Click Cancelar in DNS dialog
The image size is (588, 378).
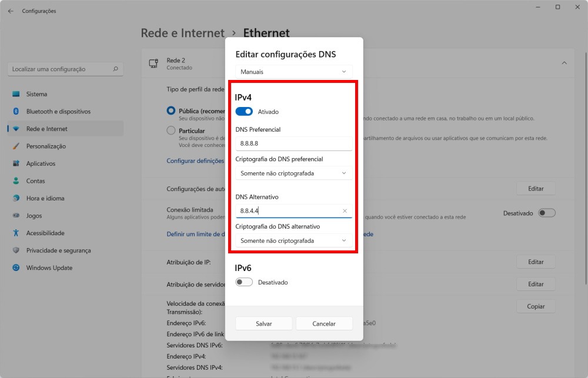(x=324, y=324)
